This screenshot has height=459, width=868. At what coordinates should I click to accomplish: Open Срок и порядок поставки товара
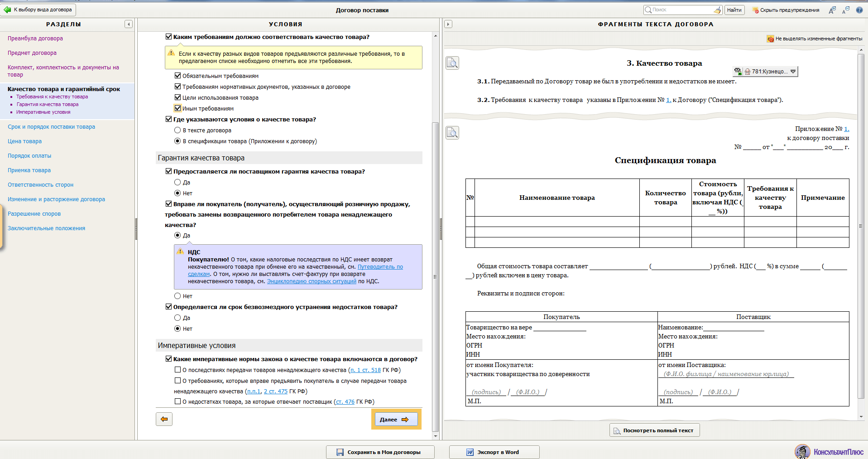pos(51,127)
